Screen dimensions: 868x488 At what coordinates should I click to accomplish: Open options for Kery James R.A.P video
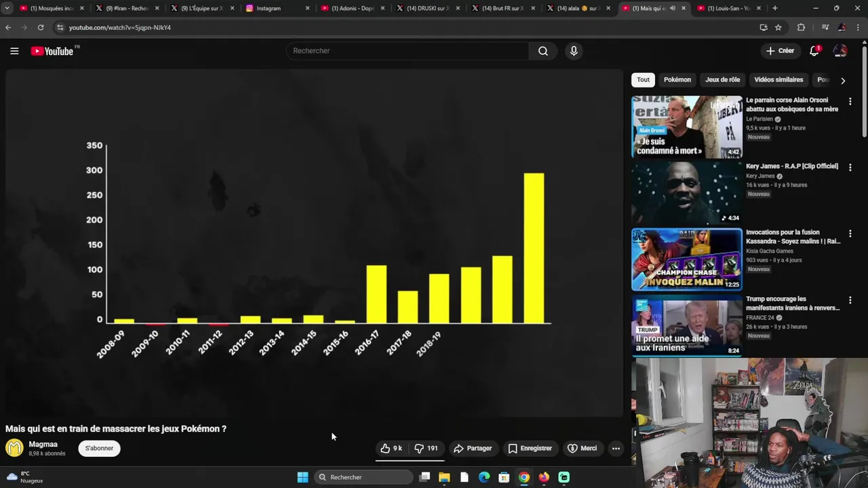coord(850,167)
